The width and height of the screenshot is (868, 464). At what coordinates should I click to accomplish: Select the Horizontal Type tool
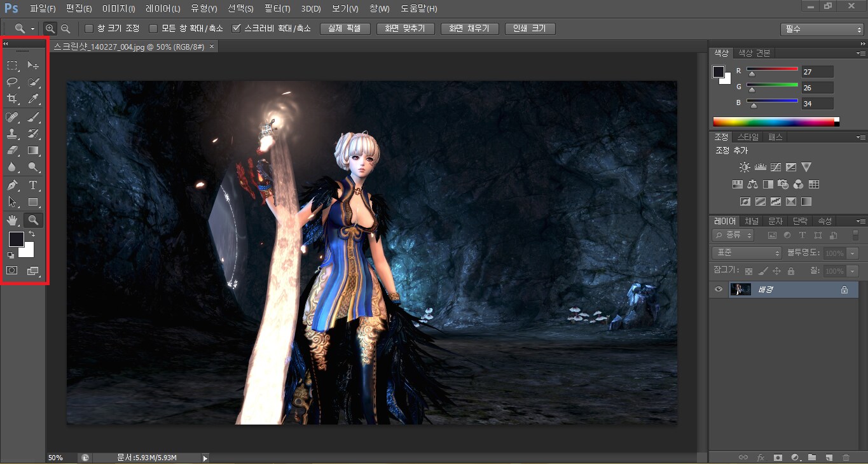[x=33, y=186]
